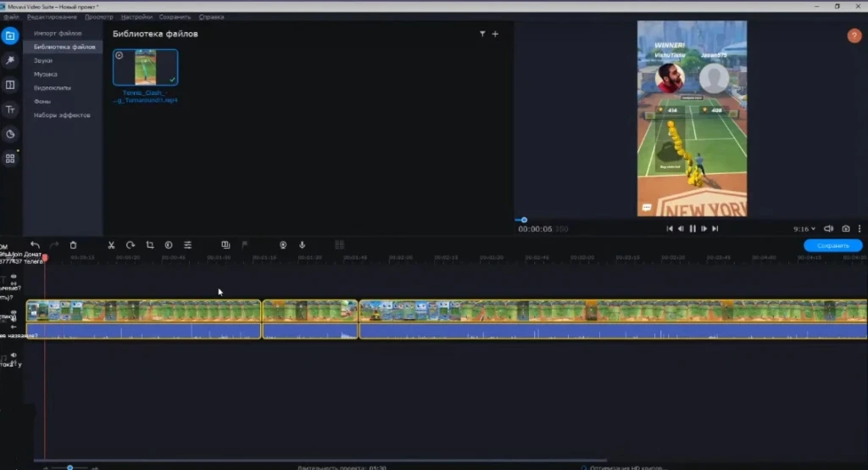
Task: Open the file import section icon
Action: tap(10, 36)
